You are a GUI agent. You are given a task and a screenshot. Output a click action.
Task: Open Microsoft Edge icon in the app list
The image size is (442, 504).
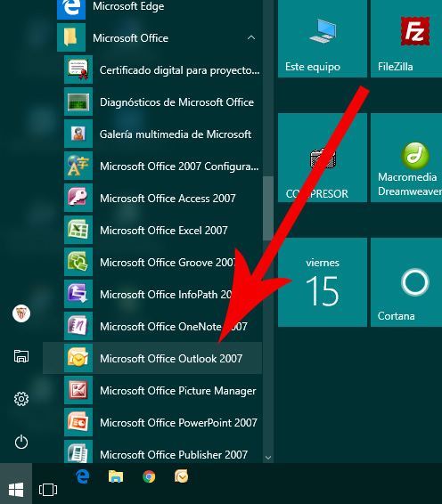pyautogui.click(x=71, y=9)
